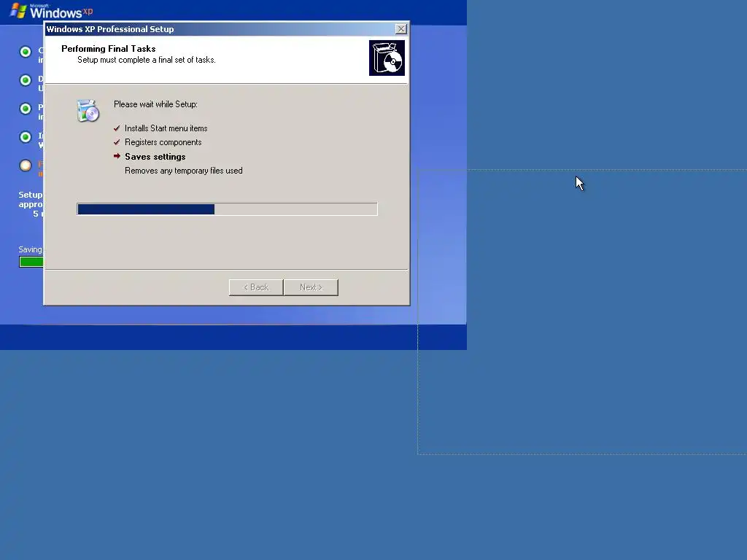The image size is (747, 560).
Task: Click 'Setup must complete a final set of tasks.'
Action: (x=146, y=60)
